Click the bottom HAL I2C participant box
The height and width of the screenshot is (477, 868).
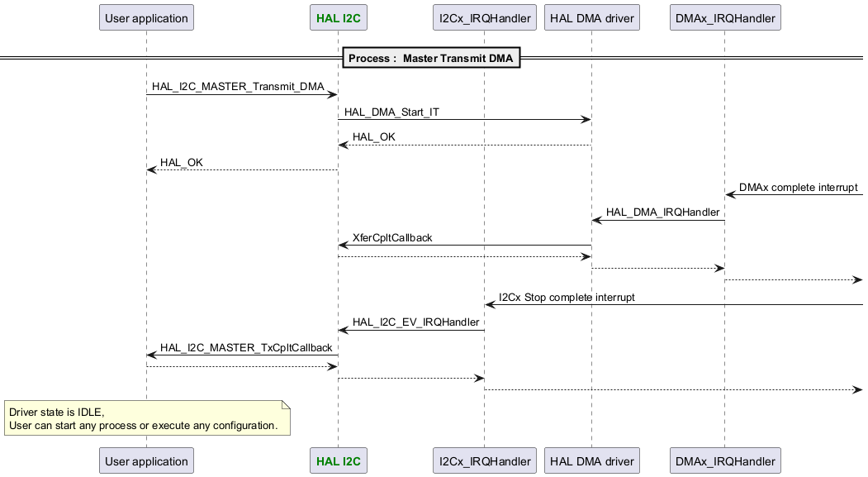click(339, 461)
